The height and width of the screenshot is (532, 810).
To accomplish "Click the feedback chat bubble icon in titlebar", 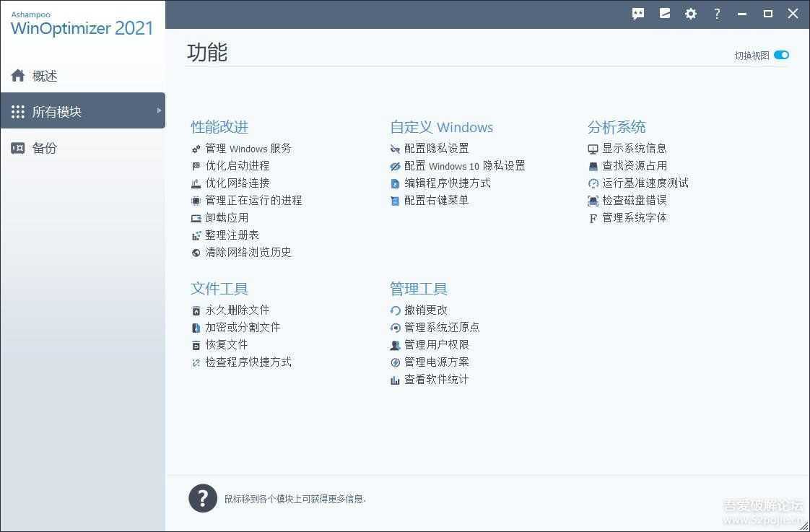I will [x=638, y=14].
